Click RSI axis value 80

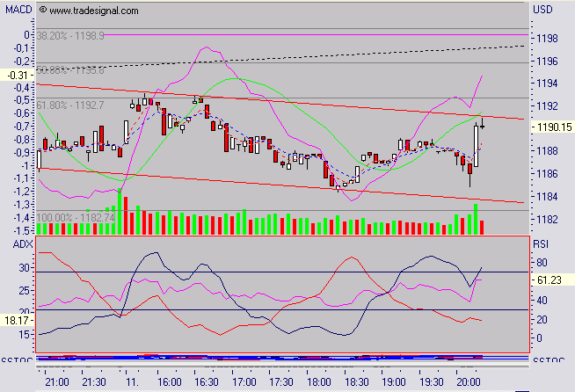click(542, 263)
